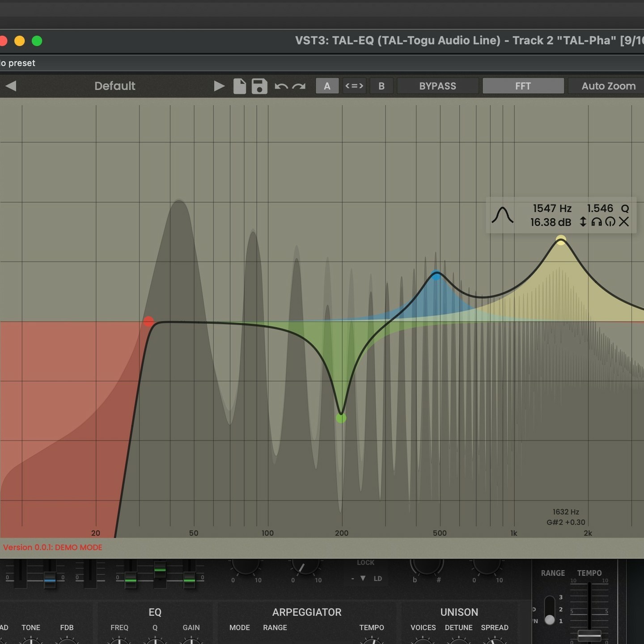644x644 pixels.
Task: Go to the next preset with the right arrow
Action: click(x=219, y=86)
